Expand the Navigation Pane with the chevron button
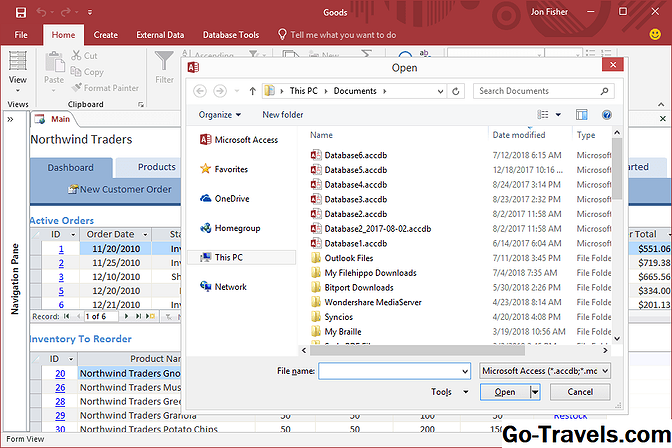Screen dimensions: 672x448 pyautogui.click(x=10, y=119)
